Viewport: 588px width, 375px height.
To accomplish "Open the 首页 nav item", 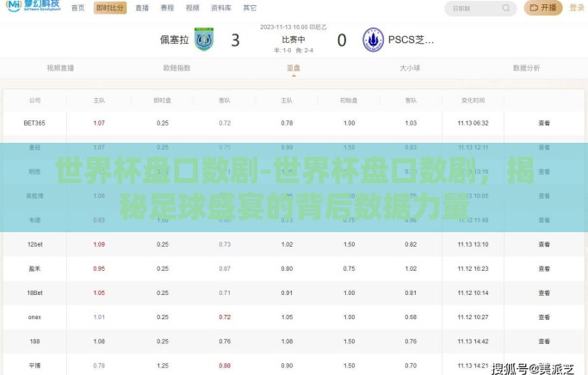I will [78, 8].
